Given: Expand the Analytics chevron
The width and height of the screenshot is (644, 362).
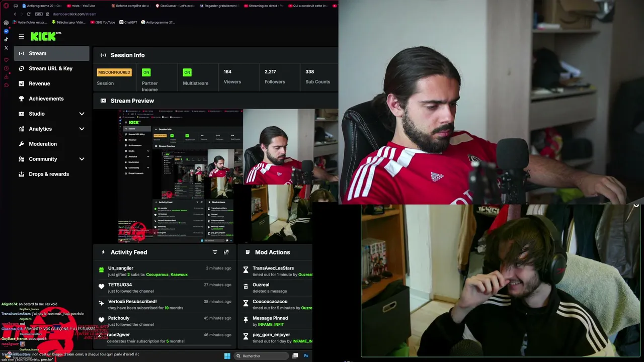Looking at the screenshot, I should pos(82,129).
